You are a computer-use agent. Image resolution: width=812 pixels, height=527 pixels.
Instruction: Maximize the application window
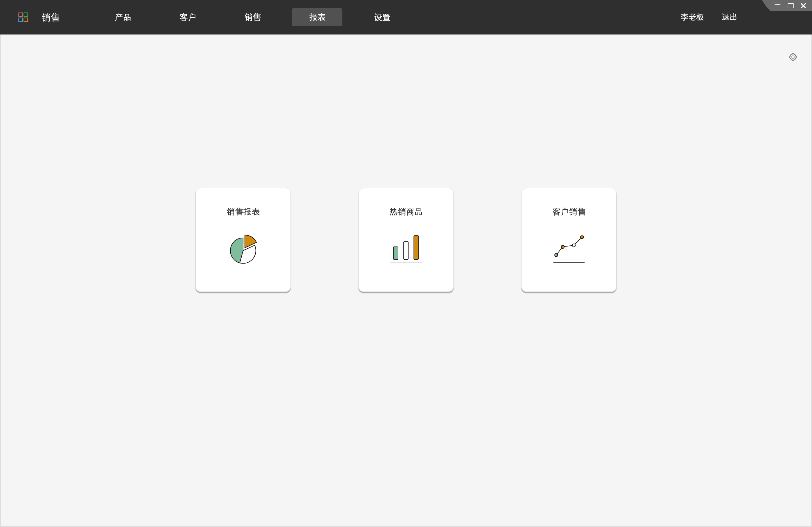pos(791,5)
